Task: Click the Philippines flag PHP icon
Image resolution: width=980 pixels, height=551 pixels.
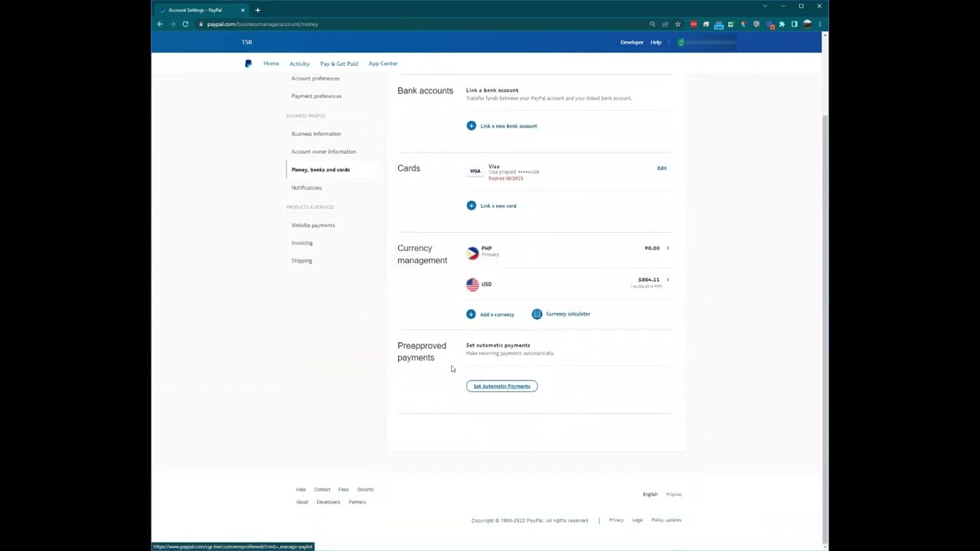Action: 472,253
